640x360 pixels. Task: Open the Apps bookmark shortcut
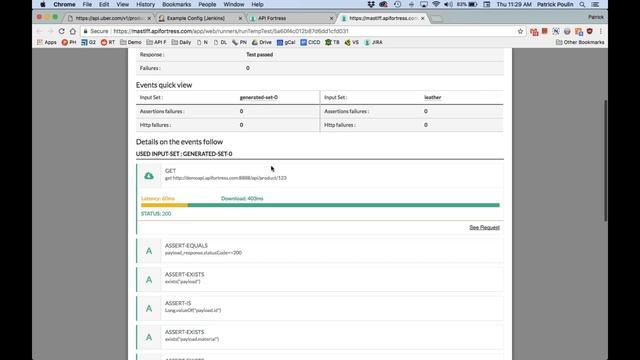click(47, 42)
